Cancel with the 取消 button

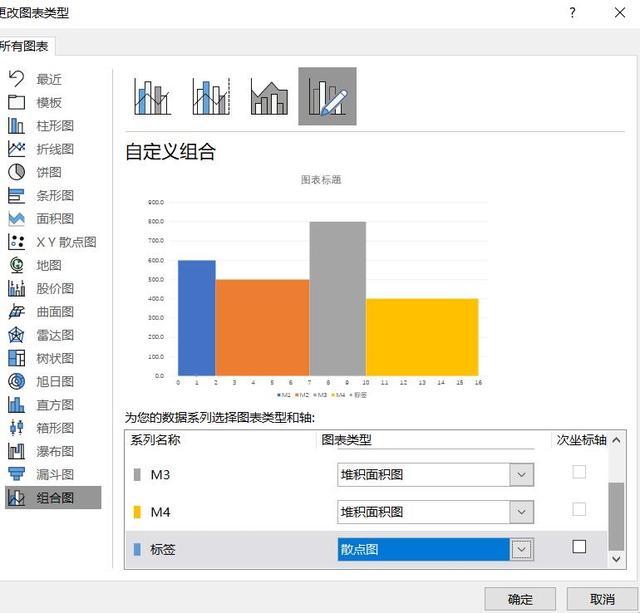(602, 599)
